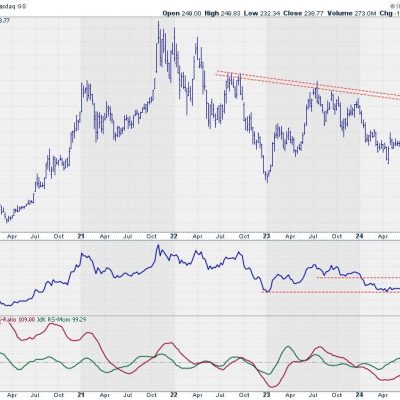Click the 23 year label on bottom axis
This screenshot has width=400, height=400.
pyautogui.click(x=266, y=395)
